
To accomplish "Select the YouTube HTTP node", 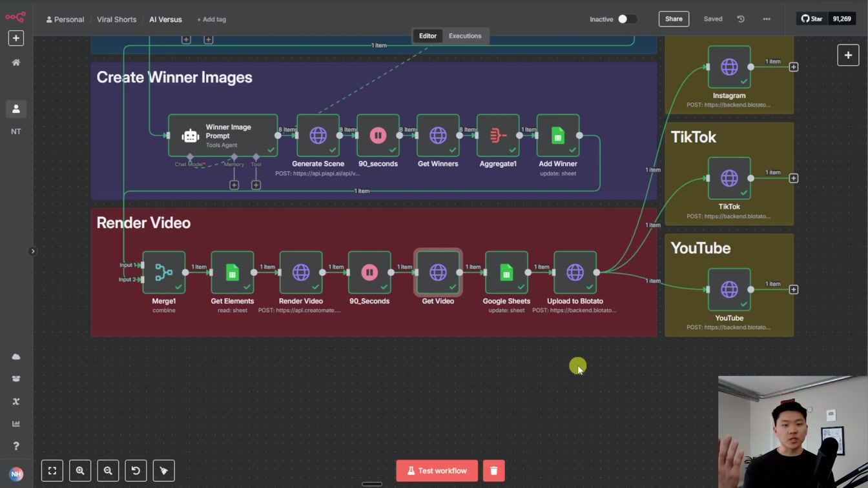I will pos(729,289).
